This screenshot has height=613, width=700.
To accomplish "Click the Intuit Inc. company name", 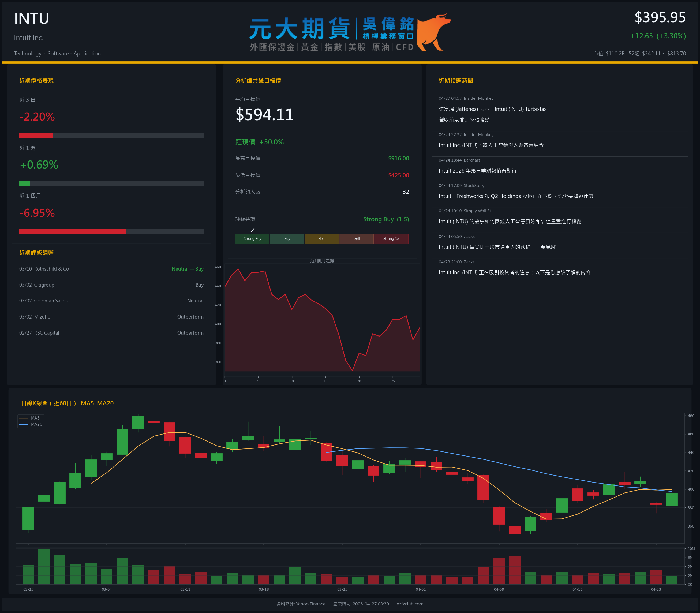I will pyautogui.click(x=29, y=38).
